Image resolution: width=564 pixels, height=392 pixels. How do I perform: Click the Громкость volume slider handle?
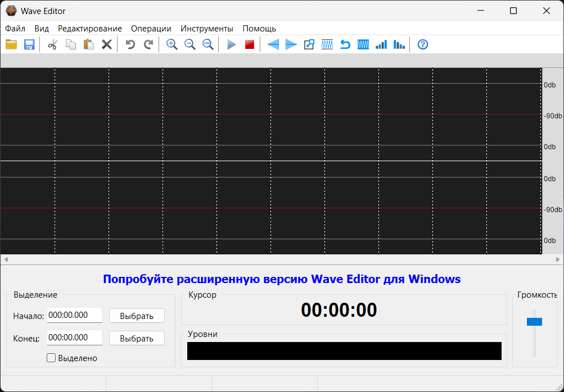pyautogui.click(x=534, y=322)
